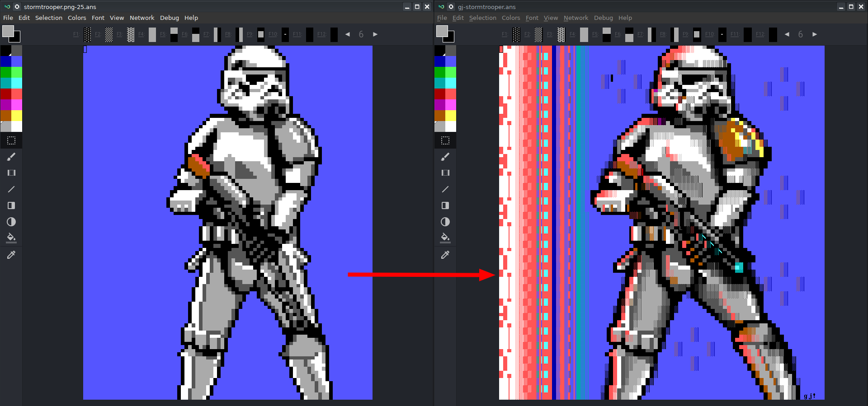The image size is (868, 406).
Task: Click the F7 left half block, left window
Action: coord(217,34)
